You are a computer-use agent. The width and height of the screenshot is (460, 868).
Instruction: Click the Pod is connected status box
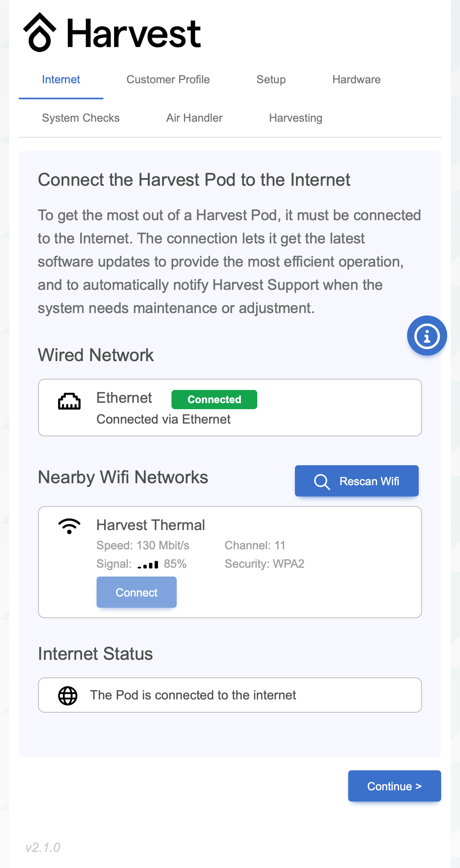coord(230,695)
